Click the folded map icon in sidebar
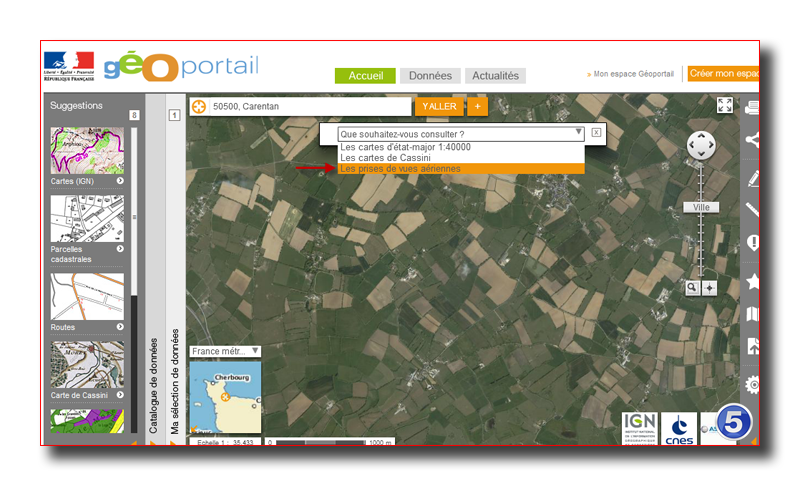This screenshot has width=800, height=486. (753, 314)
